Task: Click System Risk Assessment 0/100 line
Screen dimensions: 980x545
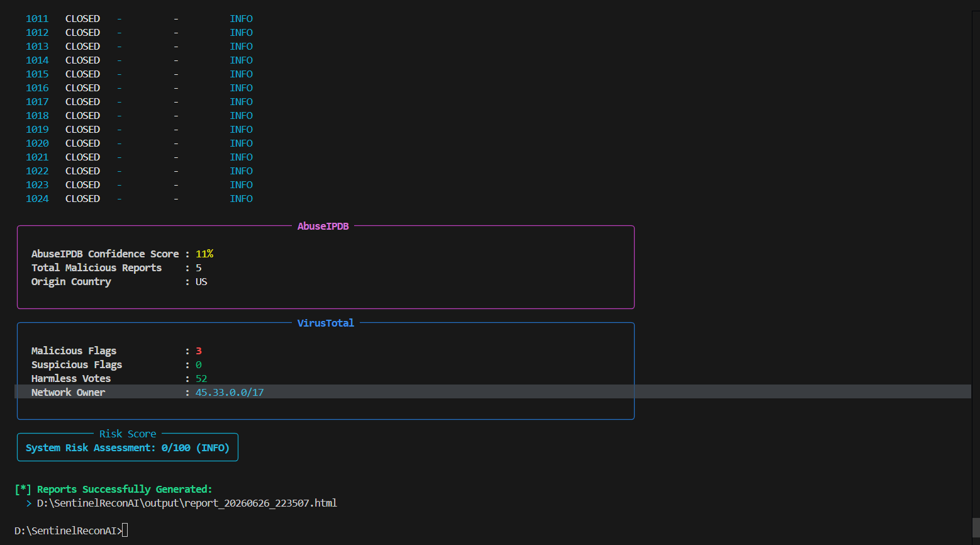Action: point(128,448)
